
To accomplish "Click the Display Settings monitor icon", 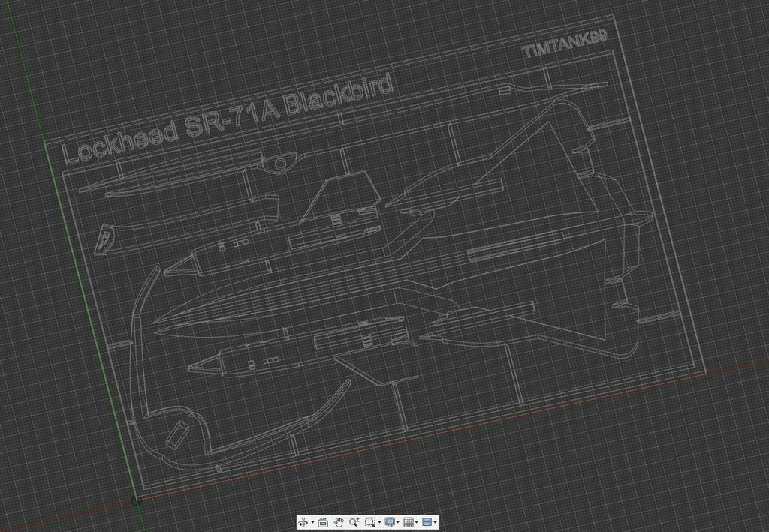I will point(390,522).
